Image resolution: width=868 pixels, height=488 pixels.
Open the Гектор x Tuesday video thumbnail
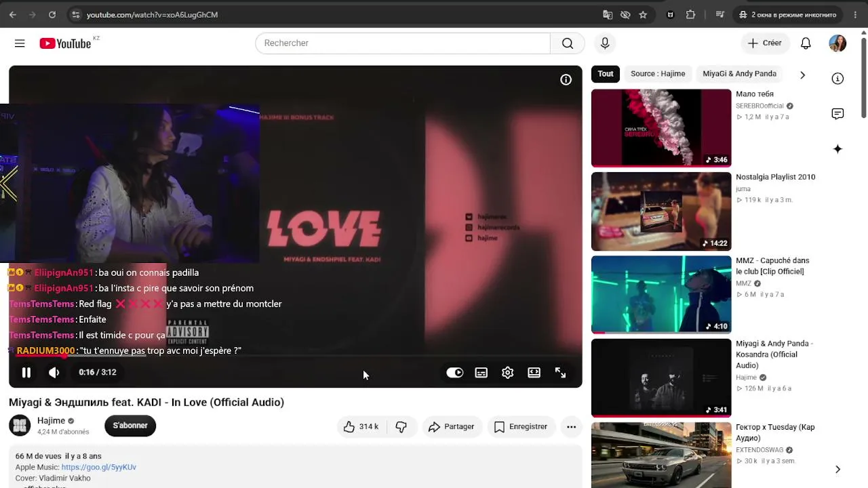pos(661,455)
